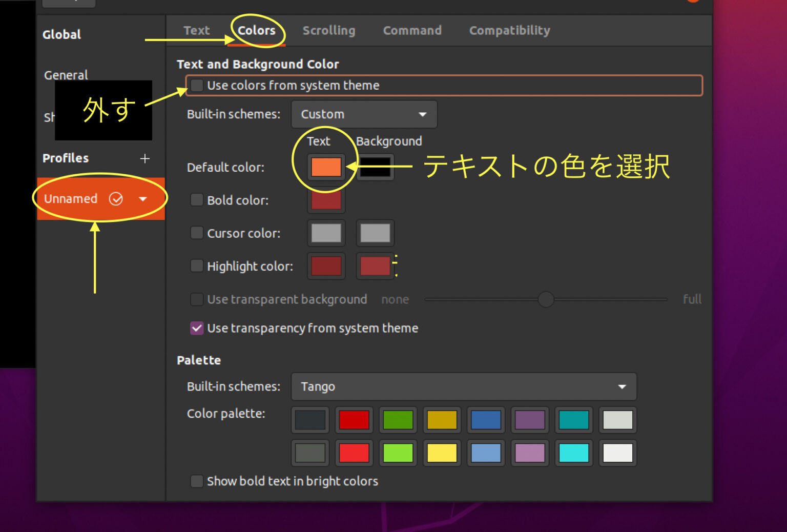Open the Unnamed profile options arrow
This screenshot has width=787, height=532.
coord(143,199)
